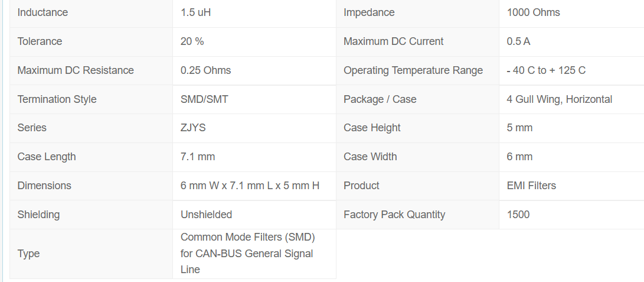Select the Impedance label cell
Screen dimensions: 644x282
pyautogui.click(x=369, y=12)
